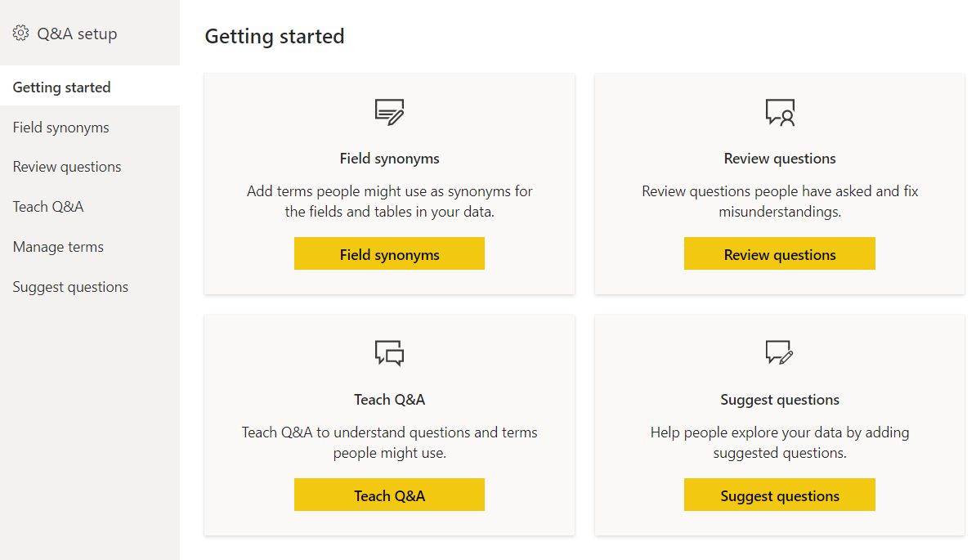Select Getting started in the sidebar
This screenshot has width=976, height=560.
pyautogui.click(x=61, y=87)
